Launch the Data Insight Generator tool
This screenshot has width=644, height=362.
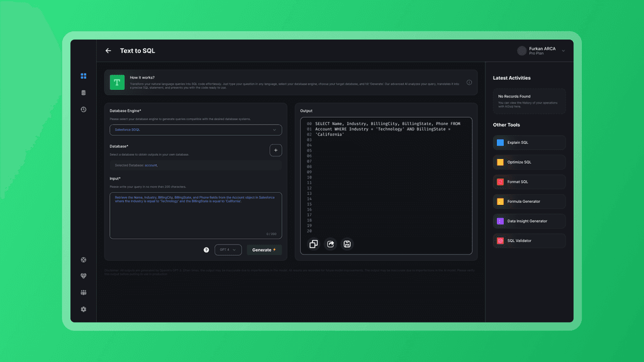[x=528, y=221]
